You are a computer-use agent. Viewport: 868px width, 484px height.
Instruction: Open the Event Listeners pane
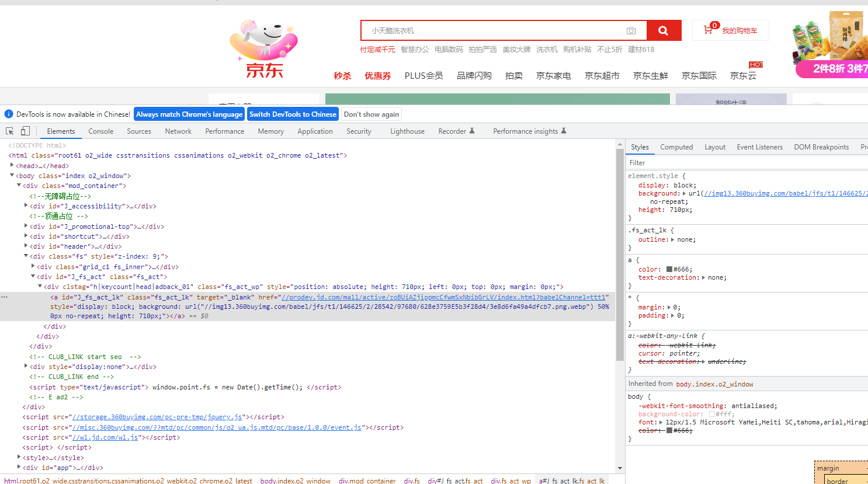point(759,147)
